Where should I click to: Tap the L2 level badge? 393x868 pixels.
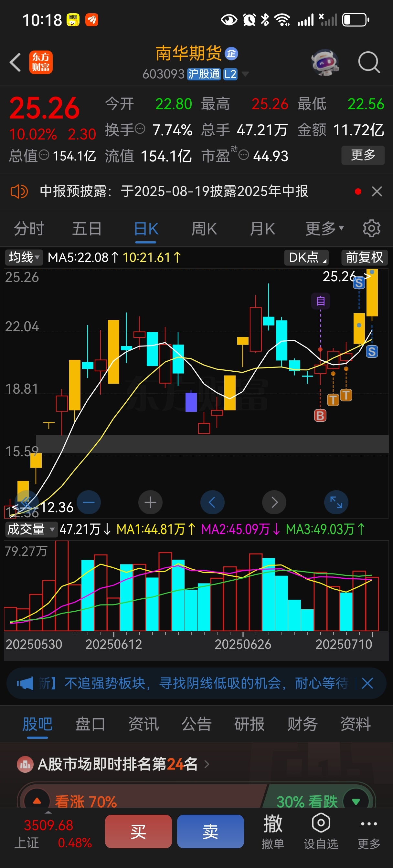[x=230, y=74]
